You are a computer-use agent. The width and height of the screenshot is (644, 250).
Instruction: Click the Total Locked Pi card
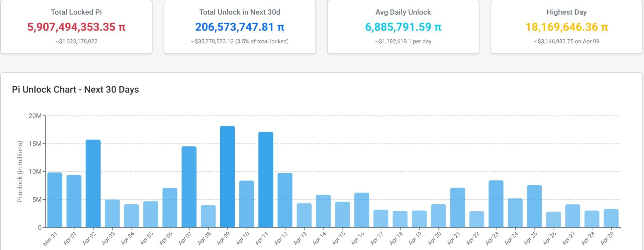(x=76, y=27)
